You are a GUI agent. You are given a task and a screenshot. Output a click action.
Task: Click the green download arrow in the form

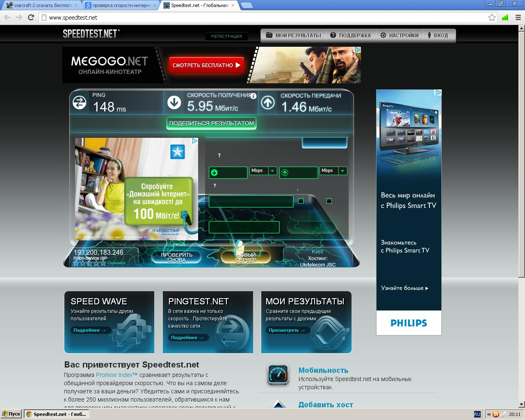click(214, 172)
